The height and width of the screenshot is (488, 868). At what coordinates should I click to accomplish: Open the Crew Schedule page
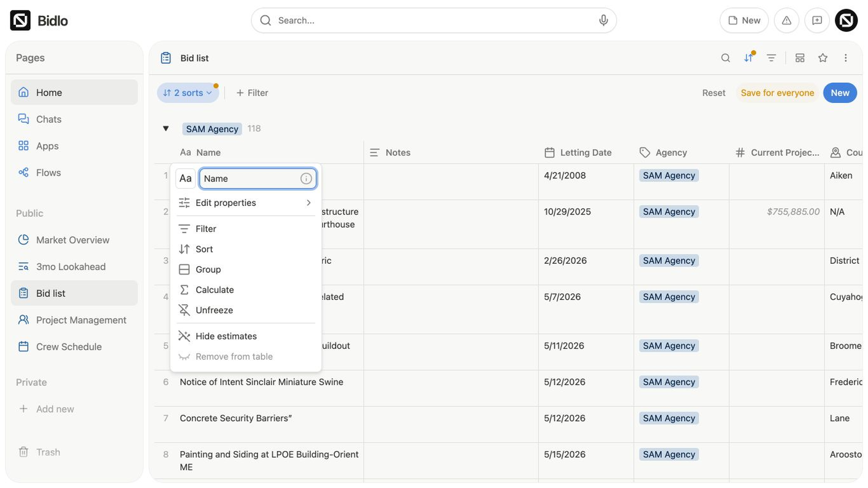click(x=74, y=347)
